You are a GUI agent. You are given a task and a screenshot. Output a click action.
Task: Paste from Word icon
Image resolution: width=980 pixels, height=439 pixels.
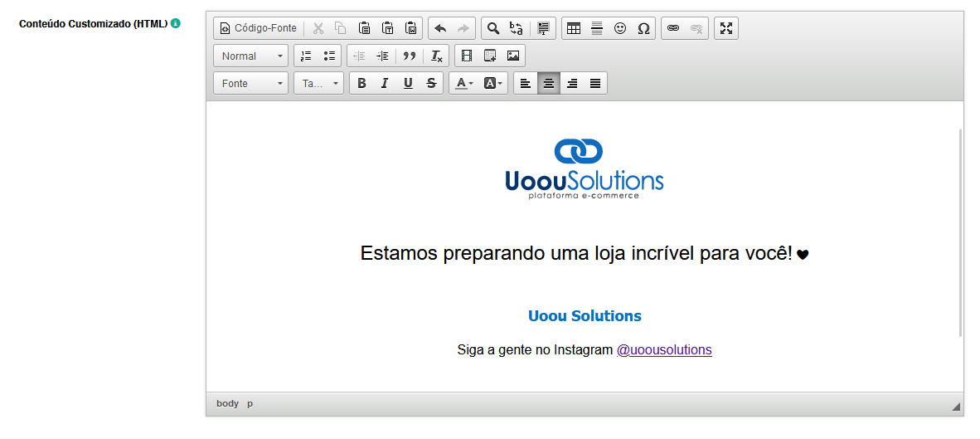(x=410, y=28)
